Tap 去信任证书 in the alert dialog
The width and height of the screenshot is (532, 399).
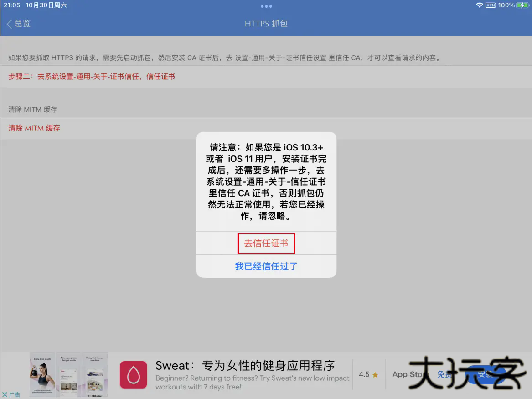(266, 243)
